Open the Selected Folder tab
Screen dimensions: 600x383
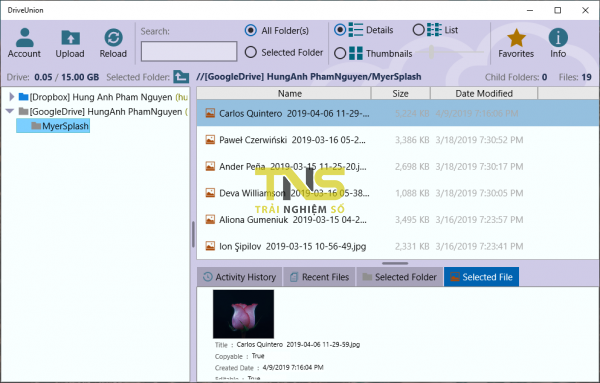click(x=399, y=277)
